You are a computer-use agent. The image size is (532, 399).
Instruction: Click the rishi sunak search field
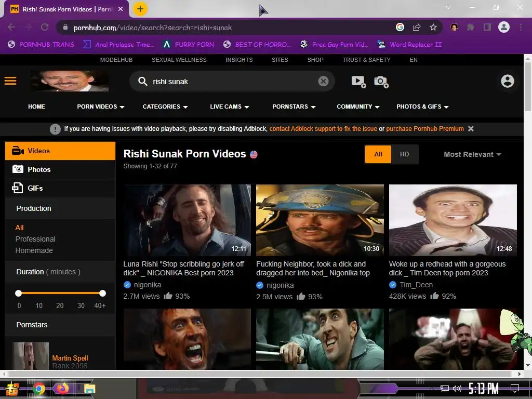(232, 82)
